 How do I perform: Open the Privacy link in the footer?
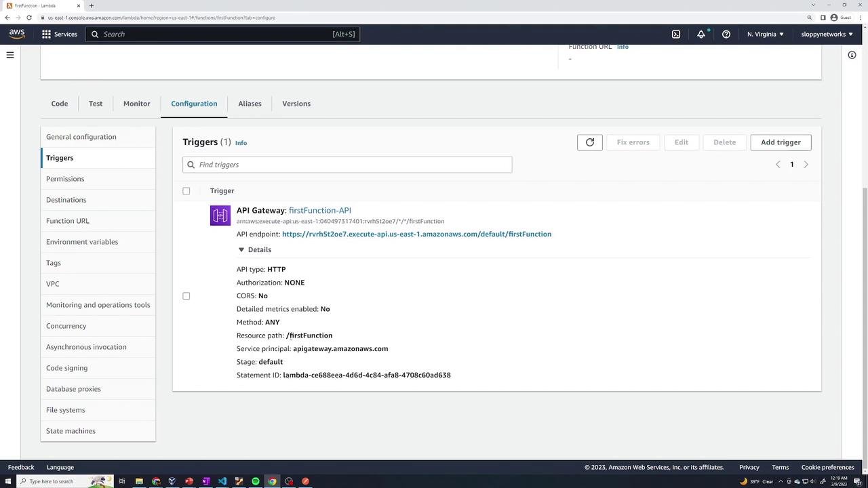pyautogui.click(x=749, y=467)
